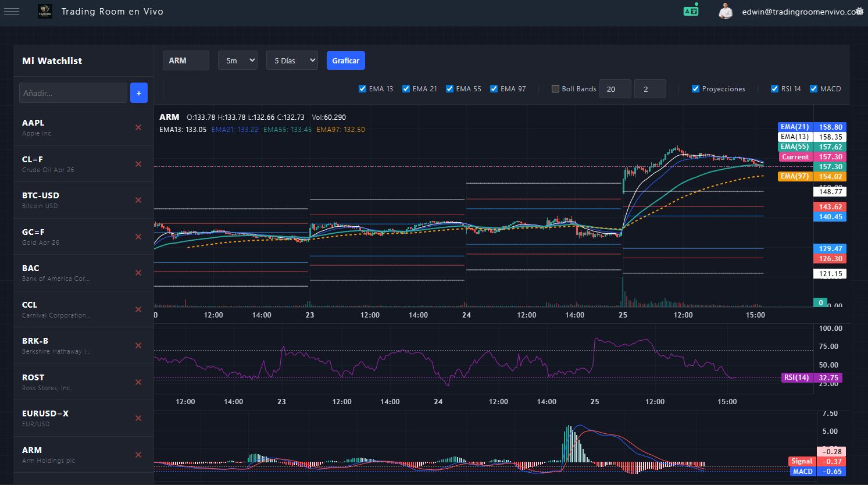Viewport: 868px width, 485px height.
Task: Toggle the EMA 13 checkbox
Action: click(363, 89)
